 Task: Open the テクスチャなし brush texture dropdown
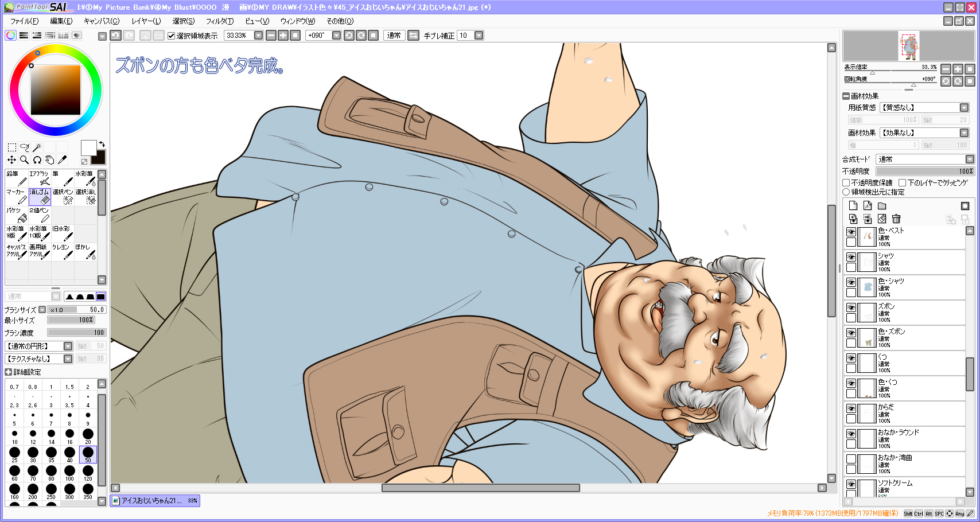(x=68, y=359)
